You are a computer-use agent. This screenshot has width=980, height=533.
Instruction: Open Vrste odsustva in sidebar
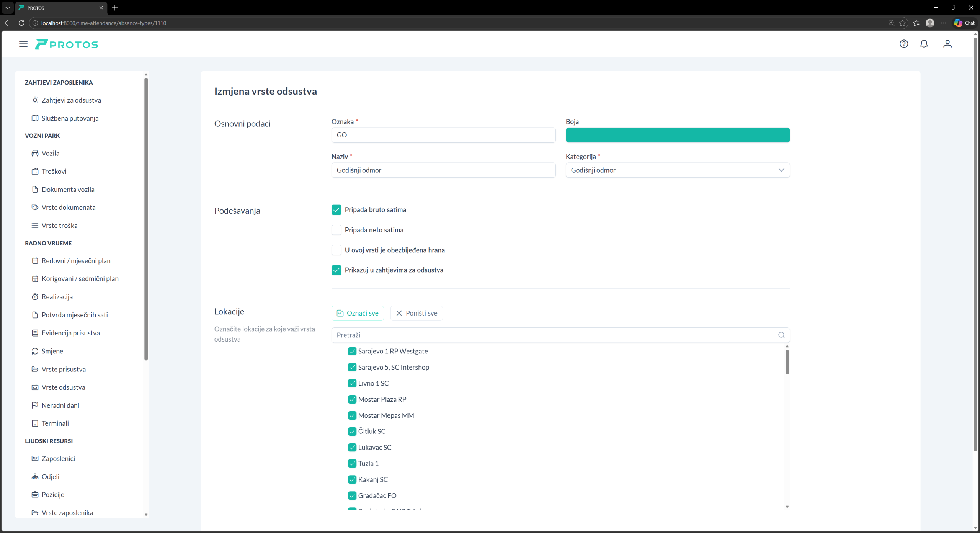tap(63, 387)
